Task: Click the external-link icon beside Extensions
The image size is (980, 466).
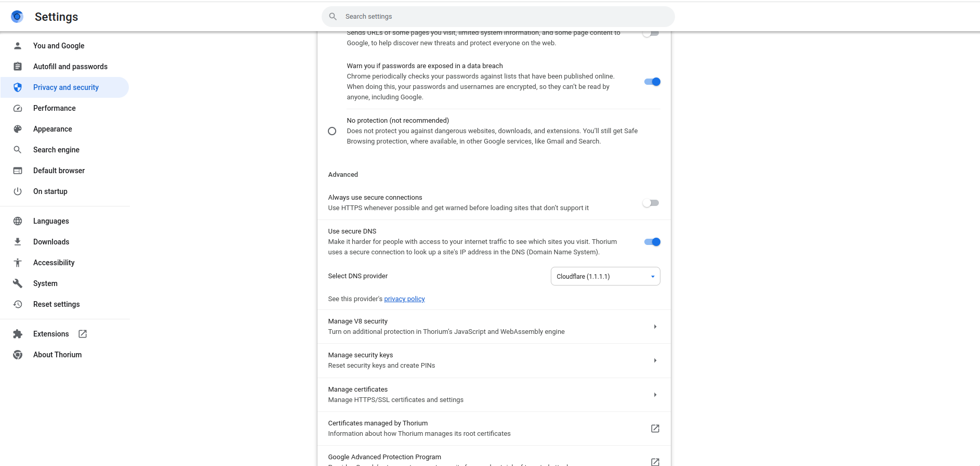Action: click(x=83, y=334)
